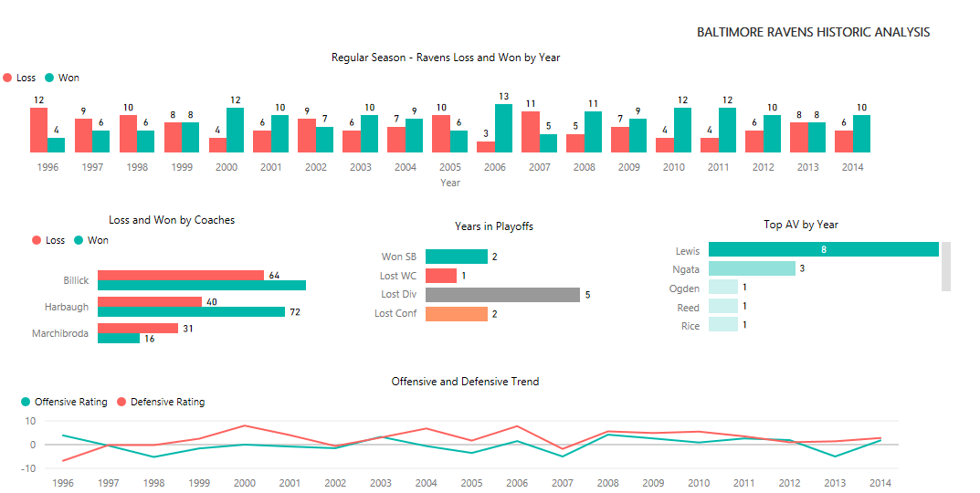Image resolution: width=980 pixels, height=493 pixels.
Task: Click the Ogden bar in Top AV
Action: pyautogui.click(x=723, y=288)
